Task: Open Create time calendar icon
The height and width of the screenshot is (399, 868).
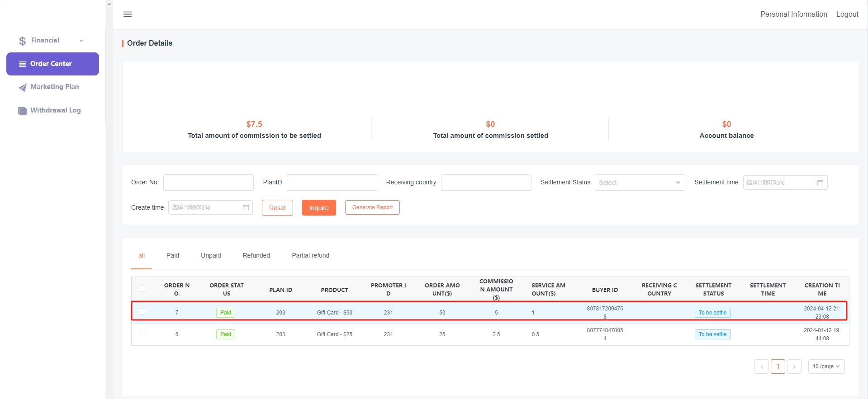Action: tap(246, 207)
